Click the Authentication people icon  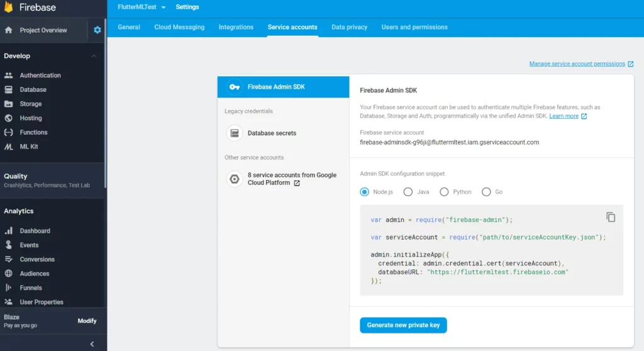[9, 75]
